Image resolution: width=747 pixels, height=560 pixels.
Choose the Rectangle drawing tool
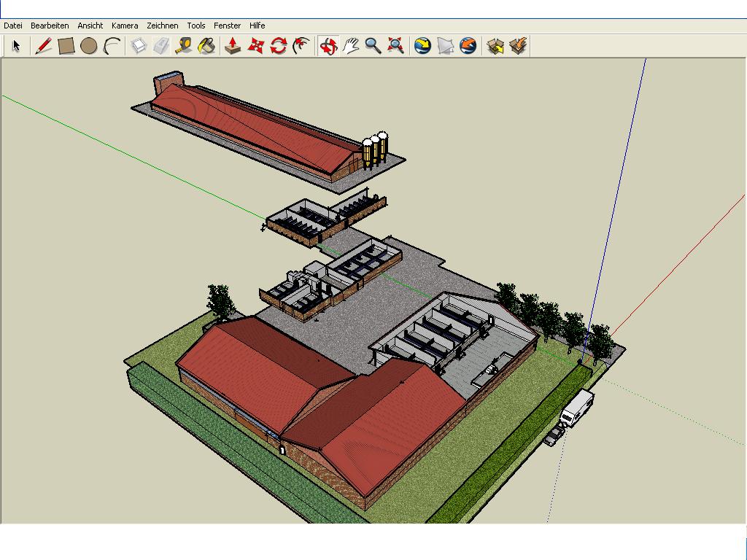coord(66,46)
